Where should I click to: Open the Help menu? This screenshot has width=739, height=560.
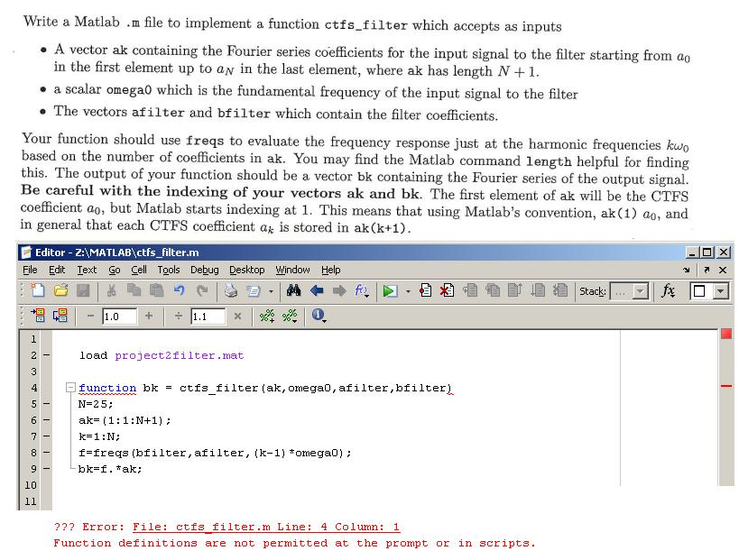331,270
